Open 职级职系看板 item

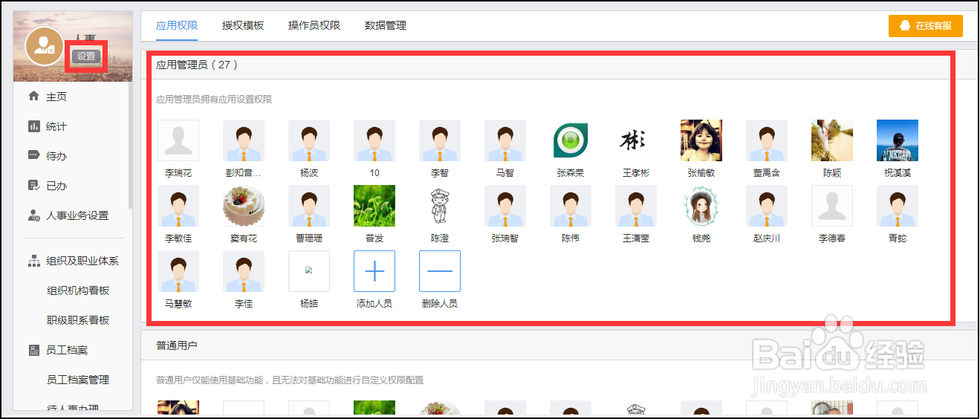click(x=78, y=320)
